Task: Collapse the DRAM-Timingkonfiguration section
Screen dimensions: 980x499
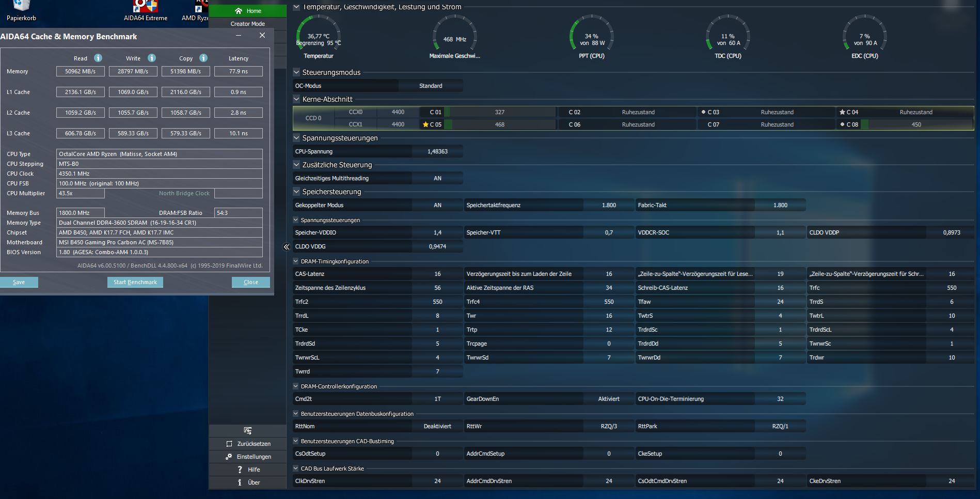Action: click(x=296, y=261)
